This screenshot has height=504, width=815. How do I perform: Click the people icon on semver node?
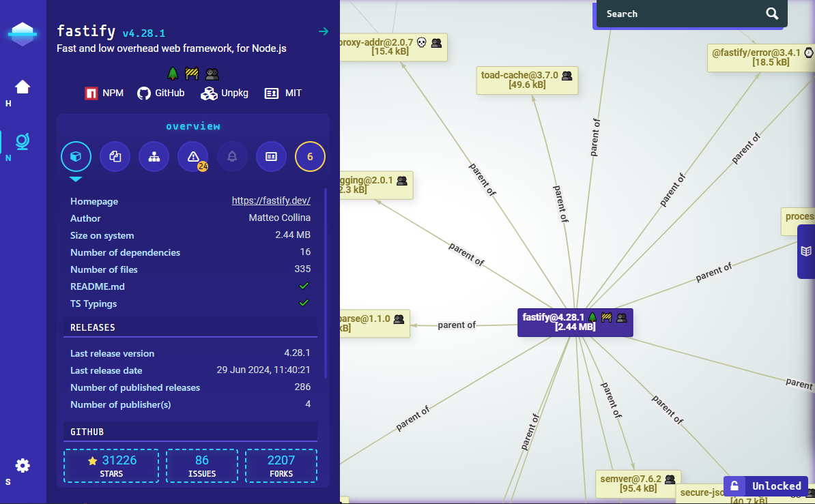pyautogui.click(x=670, y=479)
